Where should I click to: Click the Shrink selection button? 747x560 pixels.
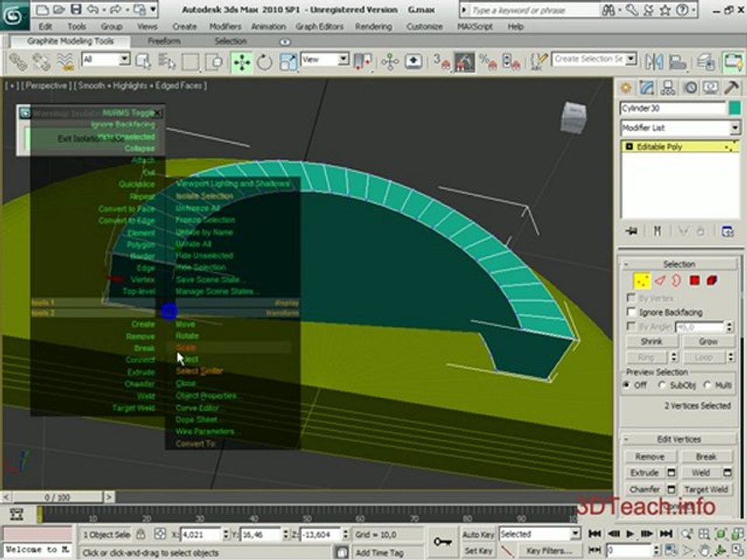[x=651, y=341]
